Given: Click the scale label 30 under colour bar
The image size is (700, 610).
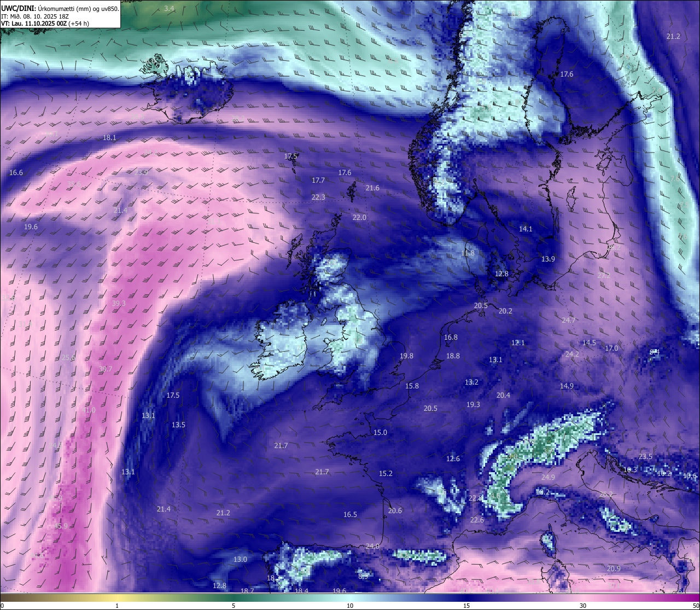Looking at the screenshot, I should [x=583, y=606].
